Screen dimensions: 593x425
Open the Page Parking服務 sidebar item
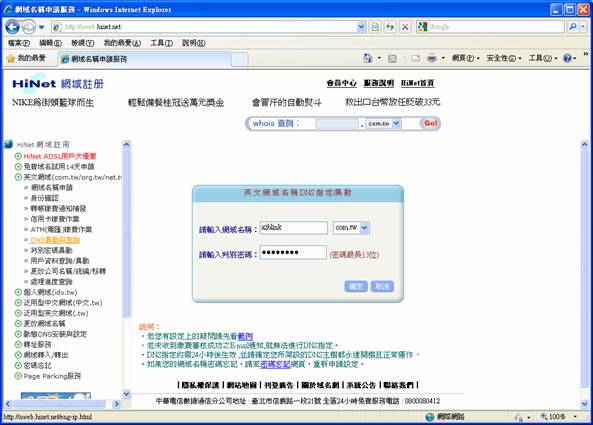coord(52,376)
